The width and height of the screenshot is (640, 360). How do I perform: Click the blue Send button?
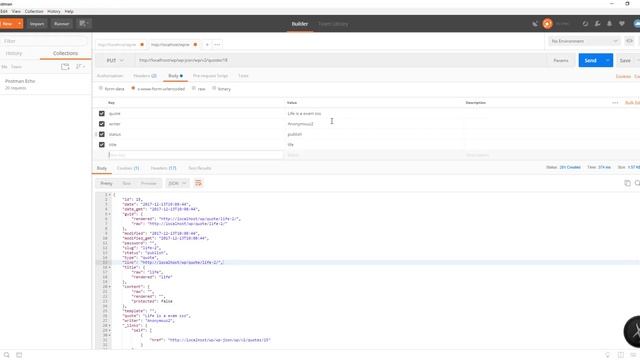[x=591, y=60]
